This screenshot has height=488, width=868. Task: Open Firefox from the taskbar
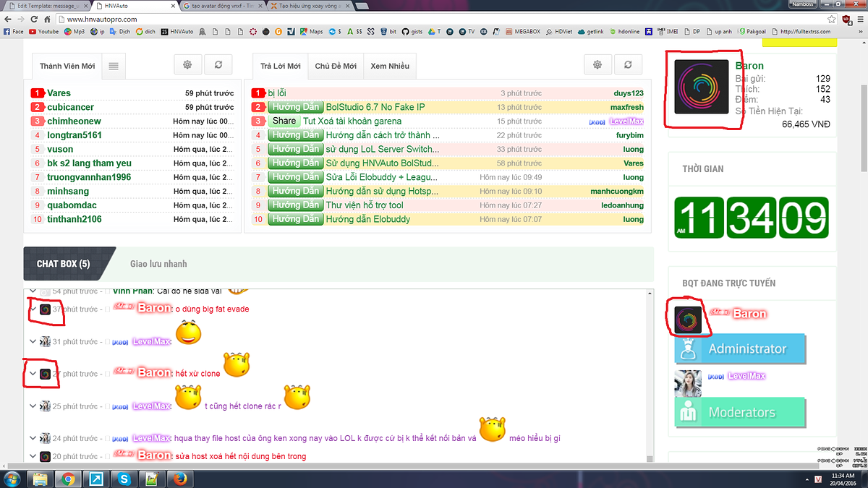(179, 479)
